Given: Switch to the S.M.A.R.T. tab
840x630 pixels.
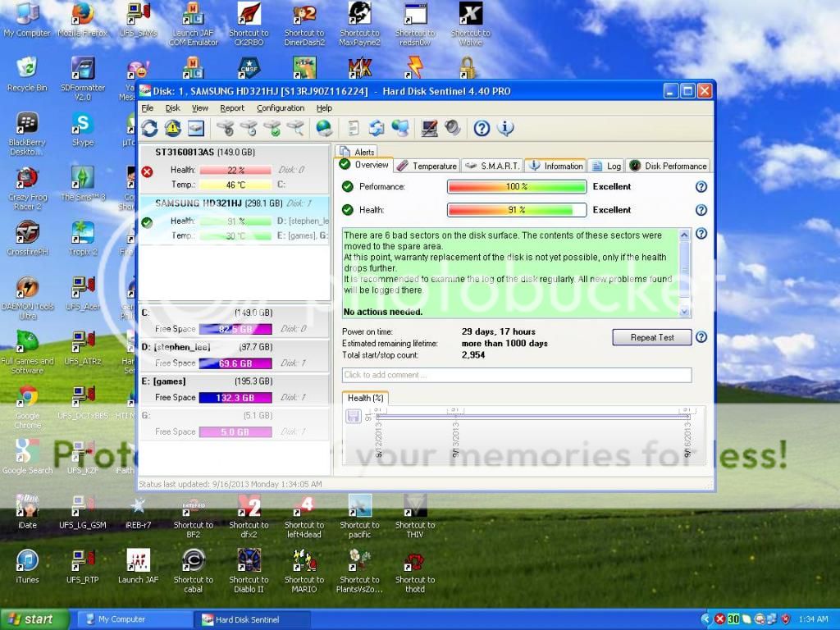Looking at the screenshot, I should pyautogui.click(x=492, y=166).
